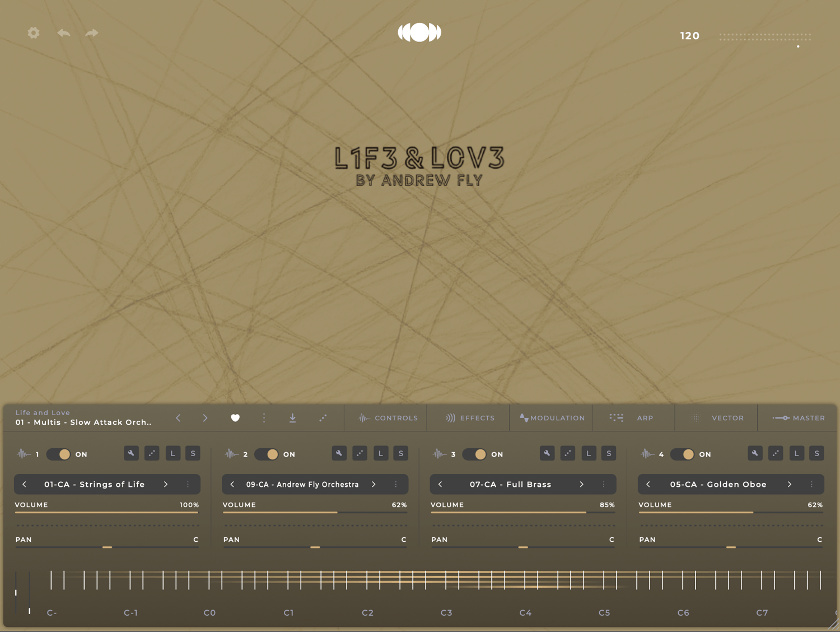The image size is (840, 632).
Task: Open the settings gear icon
Action: click(34, 33)
